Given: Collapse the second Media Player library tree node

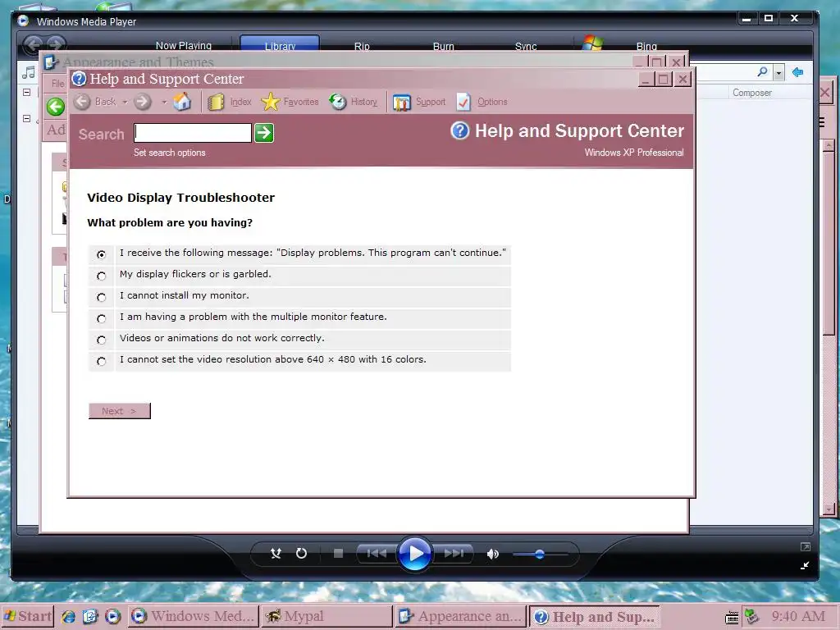Looking at the screenshot, I should click(x=27, y=118).
